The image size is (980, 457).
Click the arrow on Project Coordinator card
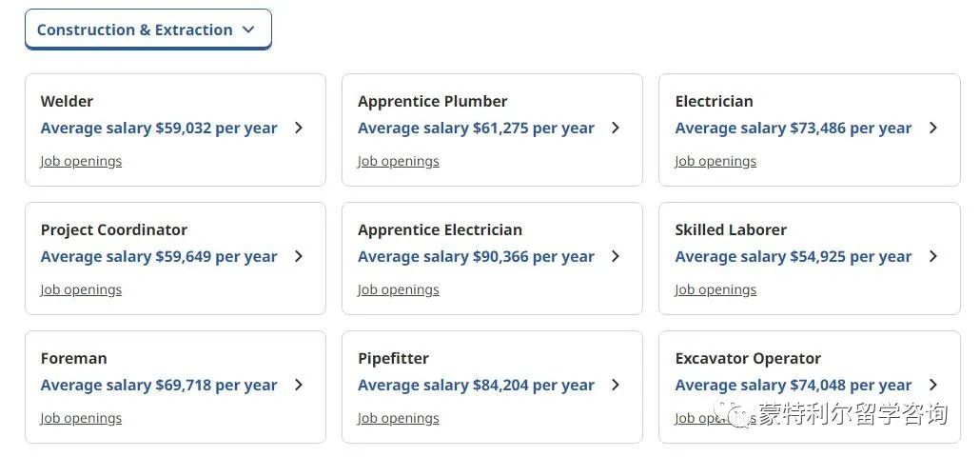tap(299, 256)
